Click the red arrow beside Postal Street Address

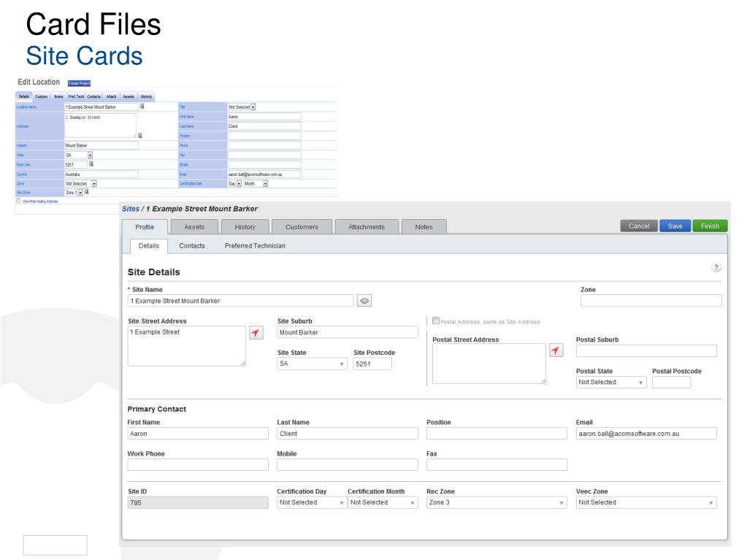[x=556, y=350]
